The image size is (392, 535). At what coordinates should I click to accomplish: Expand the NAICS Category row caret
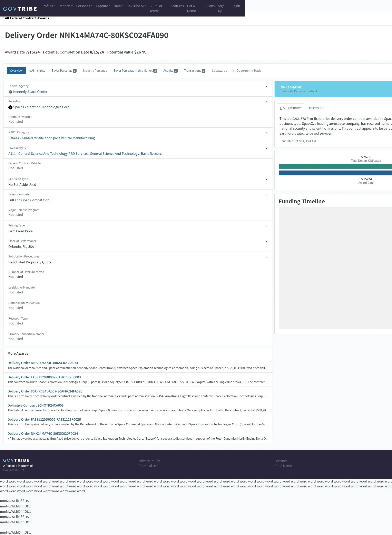(x=266, y=133)
